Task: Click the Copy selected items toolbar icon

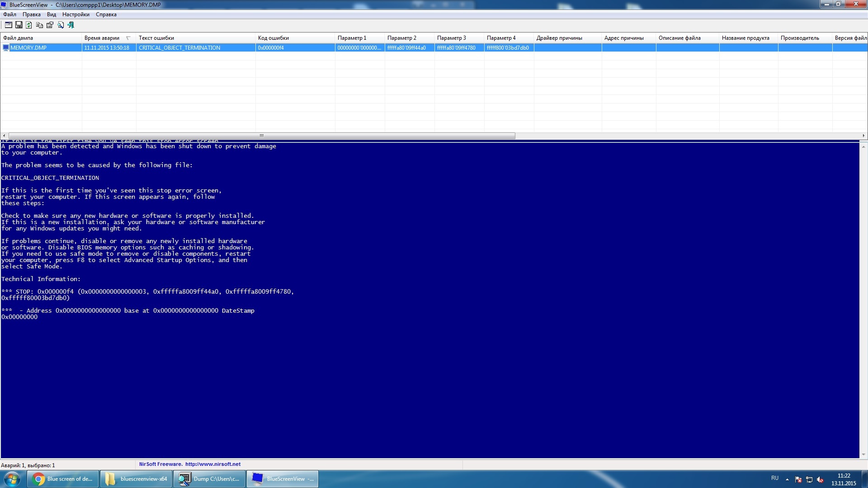Action: [39, 25]
